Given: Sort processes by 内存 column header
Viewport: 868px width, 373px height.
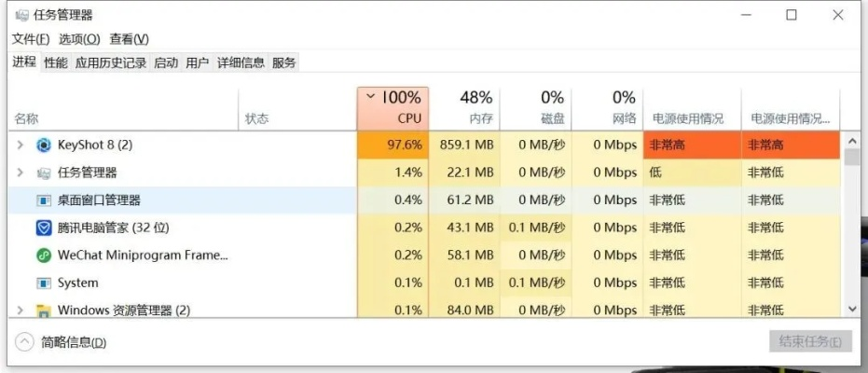Looking at the screenshot, I should point(476,108).
